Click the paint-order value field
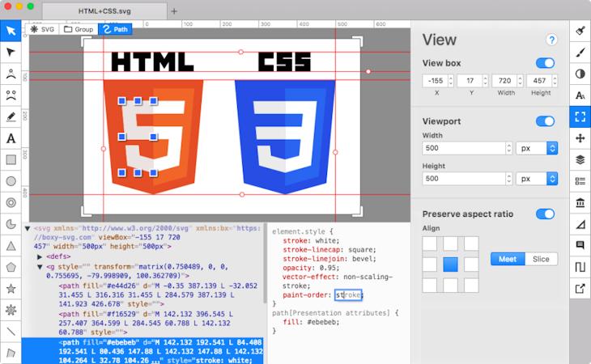The image size is (591, 364). 348,294
